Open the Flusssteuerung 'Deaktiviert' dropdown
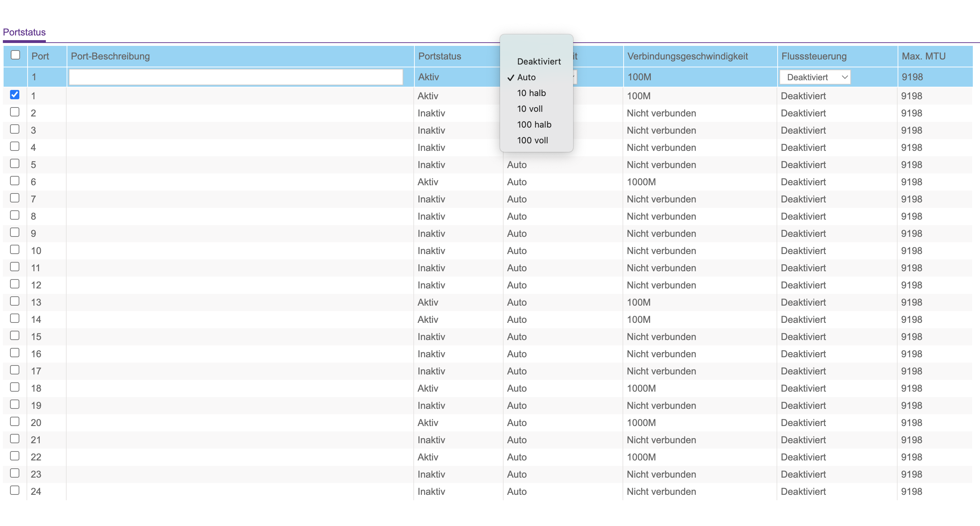 [x=815, y=77]
